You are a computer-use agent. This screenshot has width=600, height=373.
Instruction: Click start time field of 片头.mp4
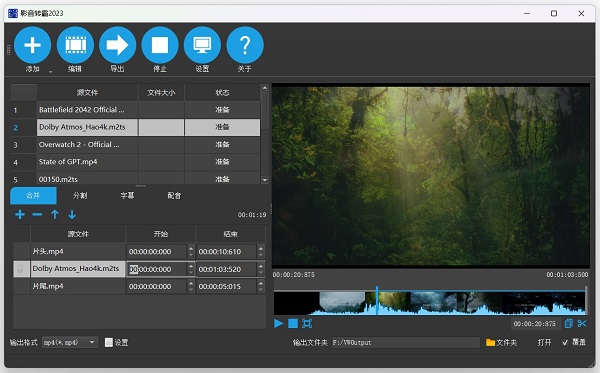157,251
